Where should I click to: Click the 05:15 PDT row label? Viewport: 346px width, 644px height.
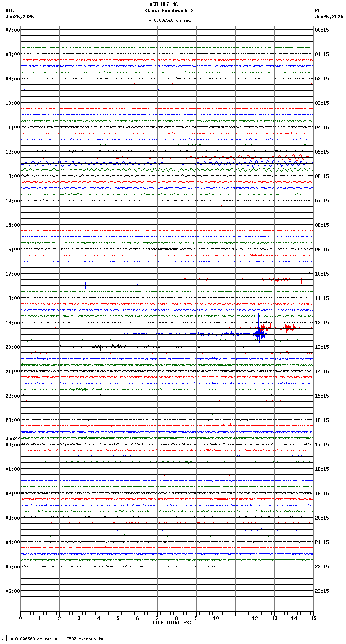[322, 152]
